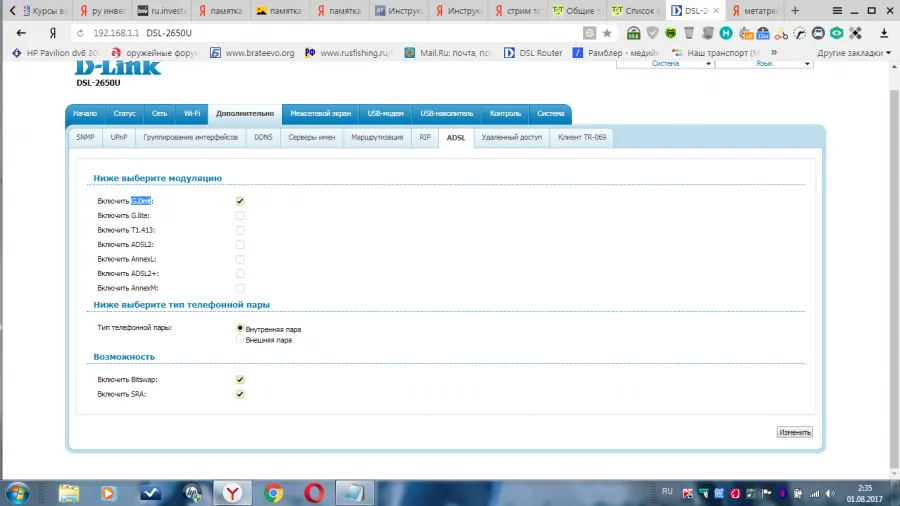Switch to SNMP sub-tab
The image size is (900, 506).
(x=86, y=138)
